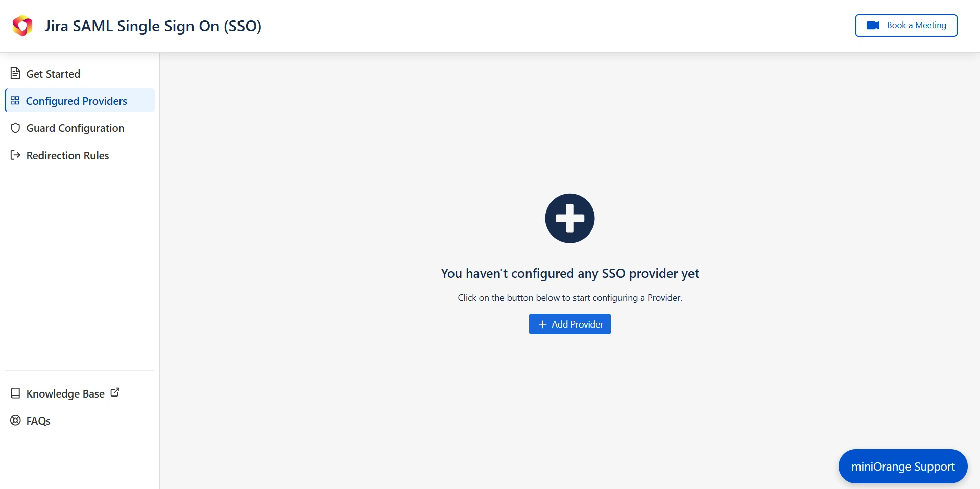
Task: Click Book a Meeting button
Action: (906, 26)
